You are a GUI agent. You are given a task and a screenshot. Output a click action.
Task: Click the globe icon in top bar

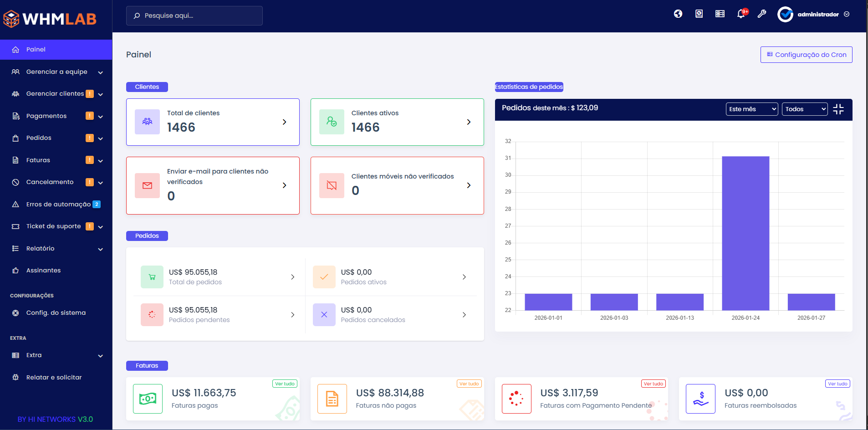pyautogui.click(x=678, y=14)
